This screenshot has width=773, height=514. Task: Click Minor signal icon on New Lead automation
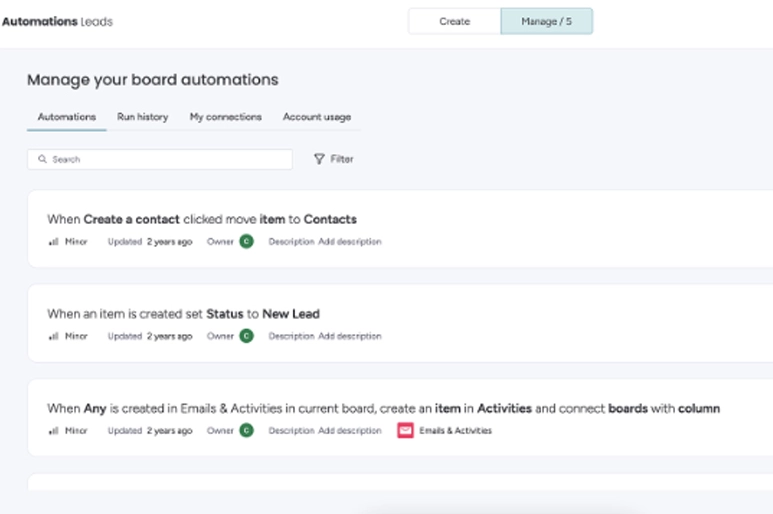53,336
